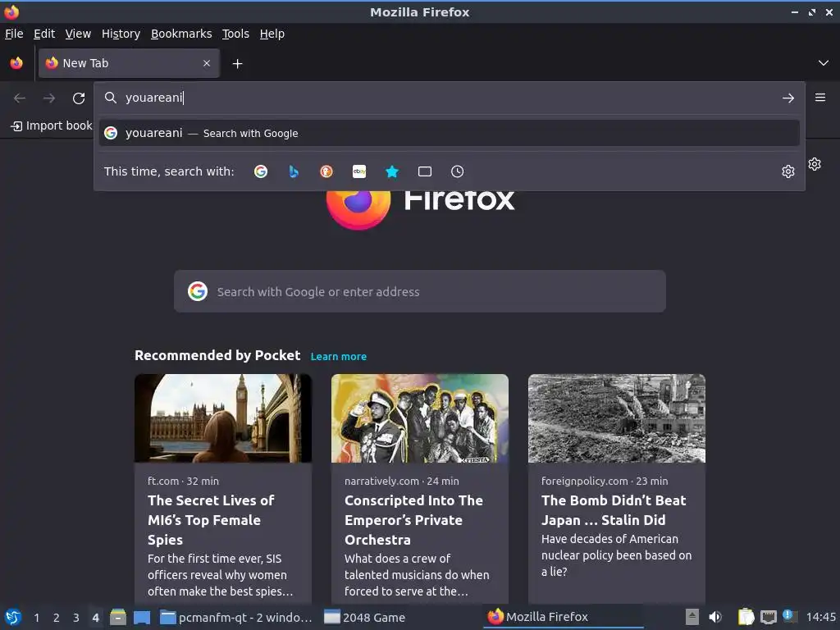Click narratively.com · 24 min source text

(402, 481)
